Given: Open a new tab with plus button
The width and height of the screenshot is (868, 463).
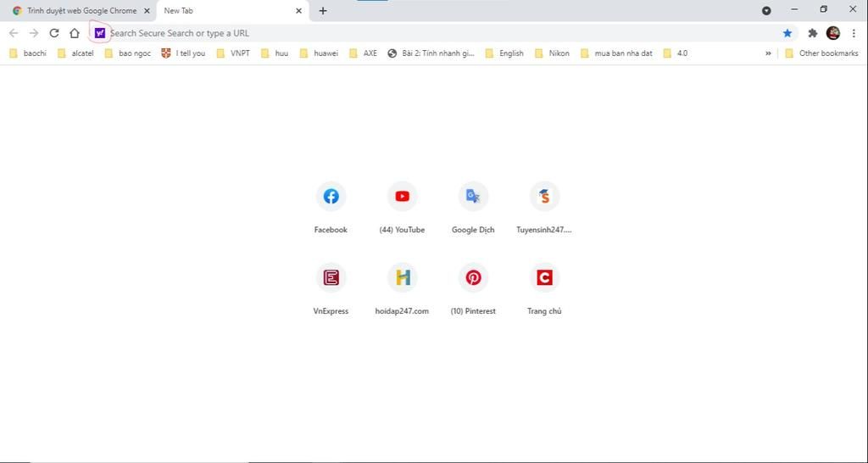Looking at the screenshot, I should click(323, 10).
